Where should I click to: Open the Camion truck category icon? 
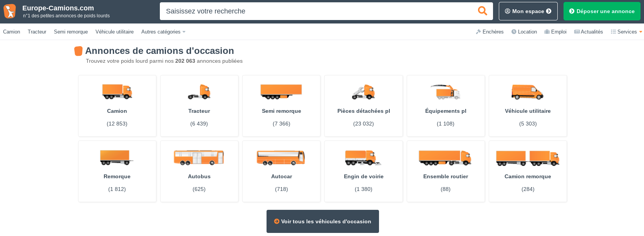tap(117, 92)
